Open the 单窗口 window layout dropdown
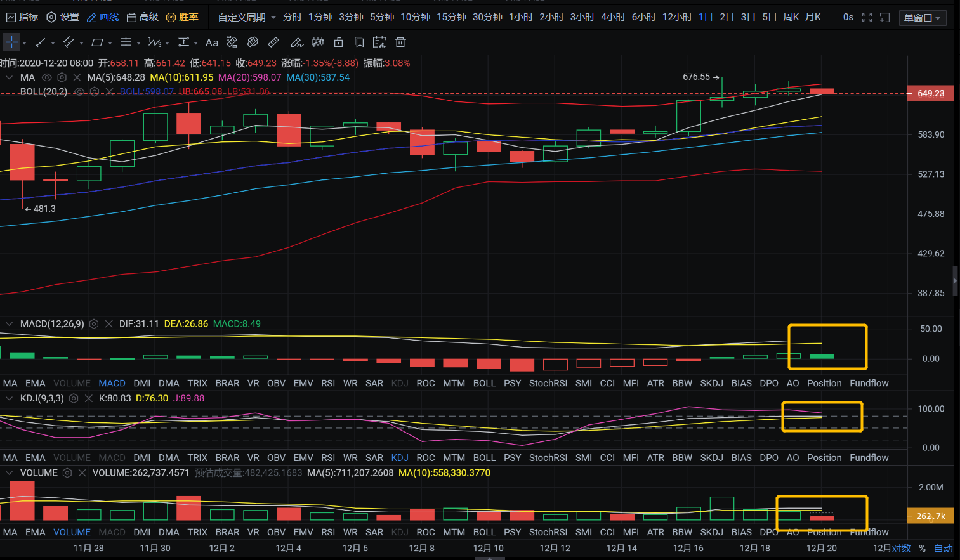Image resolution: width=960 pixels, height=560 pixels. click(923, 18)
